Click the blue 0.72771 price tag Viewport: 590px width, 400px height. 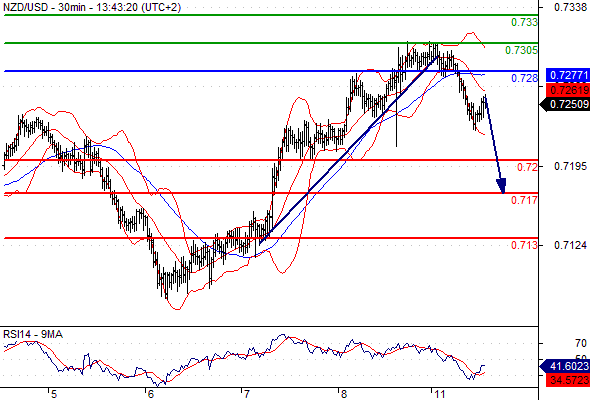tap(568, 75)
